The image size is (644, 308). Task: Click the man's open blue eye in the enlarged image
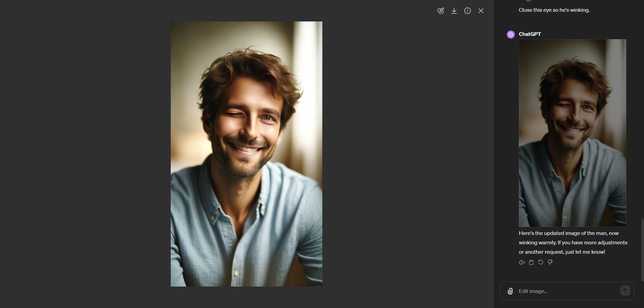pos(267,118)
